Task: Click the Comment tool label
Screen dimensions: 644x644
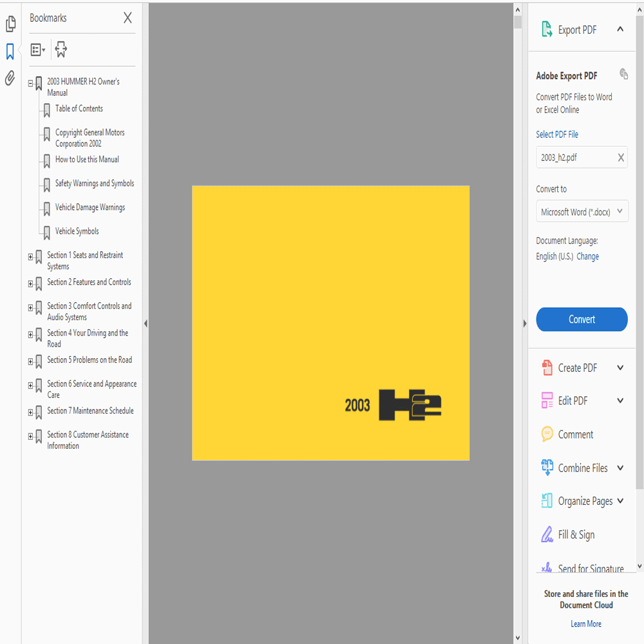Action: (x=575, y=434)
